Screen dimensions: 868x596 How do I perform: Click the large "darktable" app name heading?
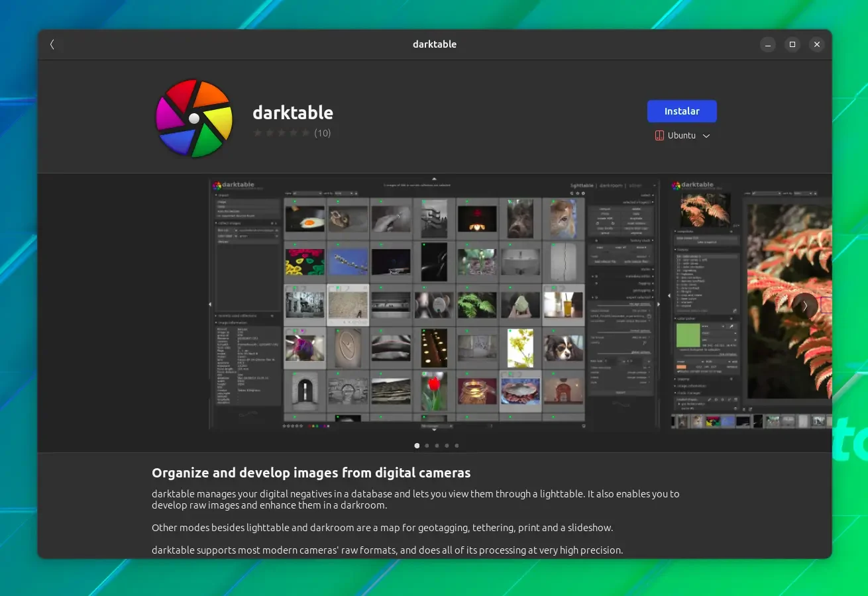293,113
